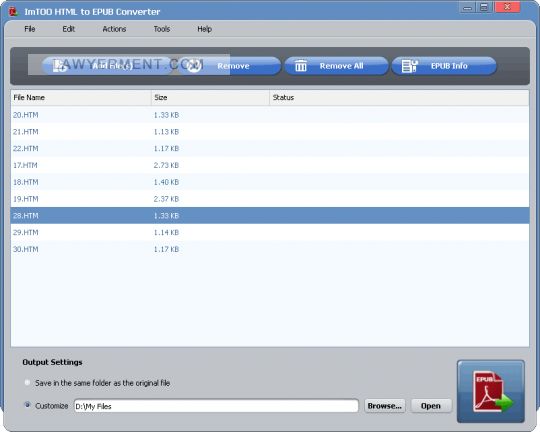Maximize the converter window

(485, 8)
